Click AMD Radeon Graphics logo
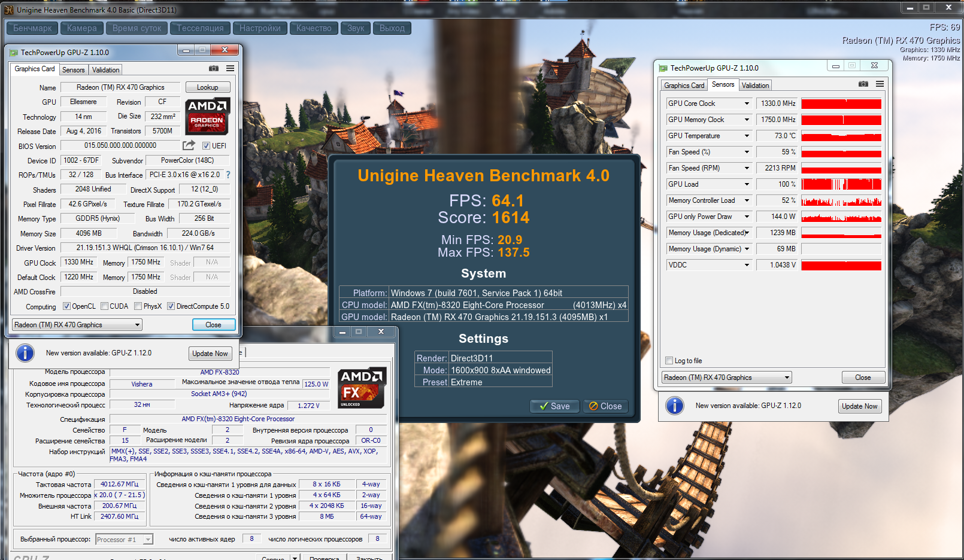The width and height of the screenshot is (964, 560). click(207, 115)
